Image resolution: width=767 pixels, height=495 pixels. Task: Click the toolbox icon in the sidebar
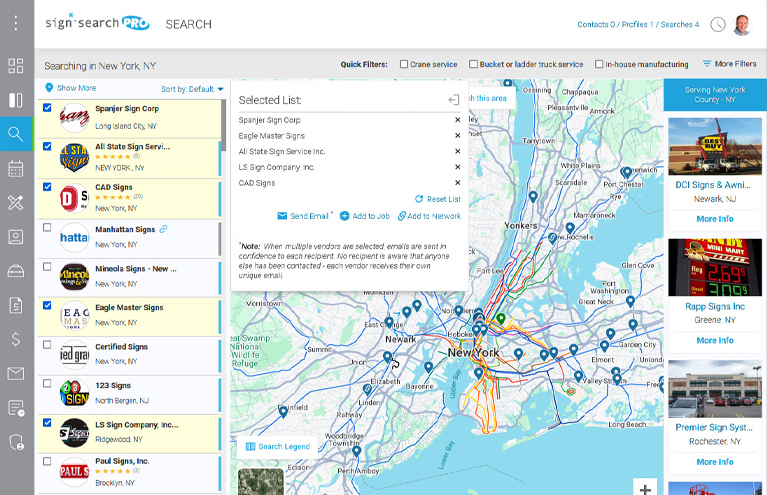click(x=16, y=270)
